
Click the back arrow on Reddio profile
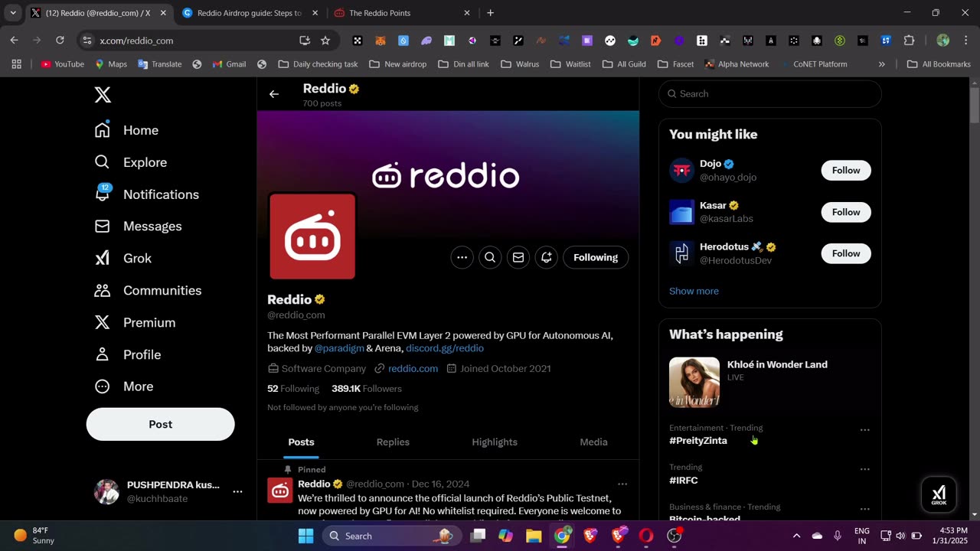click(274, 94)
